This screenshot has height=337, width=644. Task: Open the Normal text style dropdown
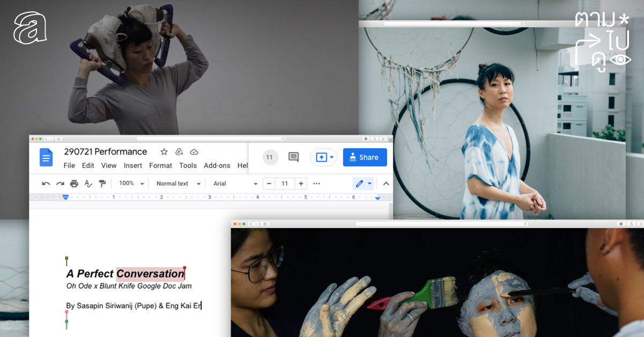click(x=179, y=184)
